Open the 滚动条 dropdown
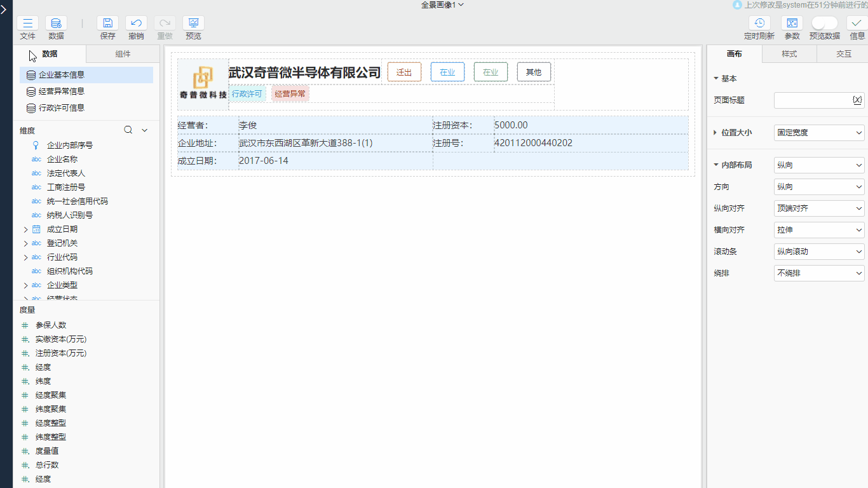 click(819, 252)
